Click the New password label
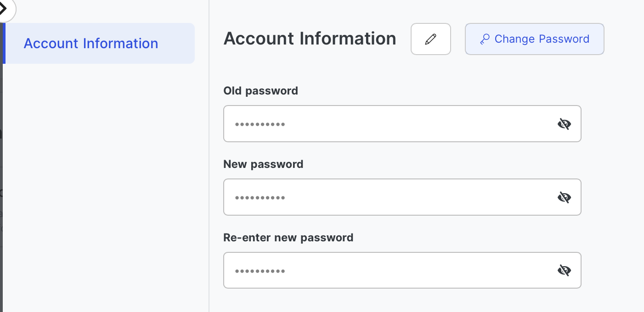 [x=263, y=164]
